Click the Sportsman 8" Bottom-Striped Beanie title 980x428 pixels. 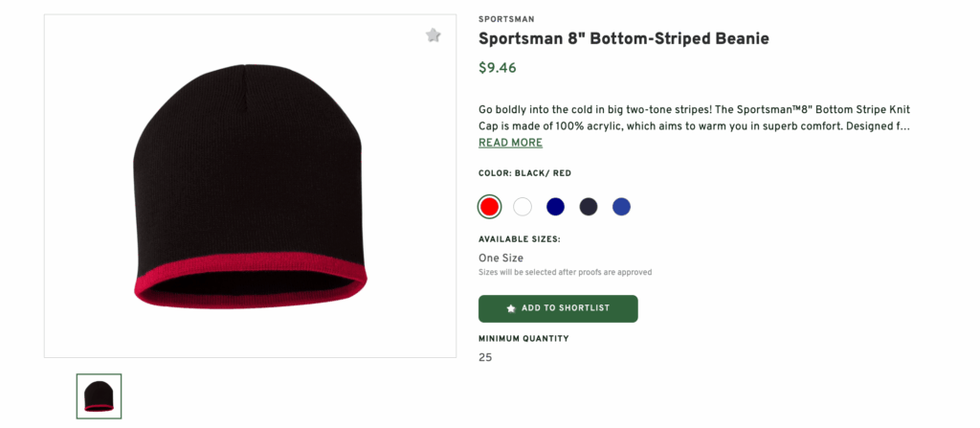pos(623,39)
